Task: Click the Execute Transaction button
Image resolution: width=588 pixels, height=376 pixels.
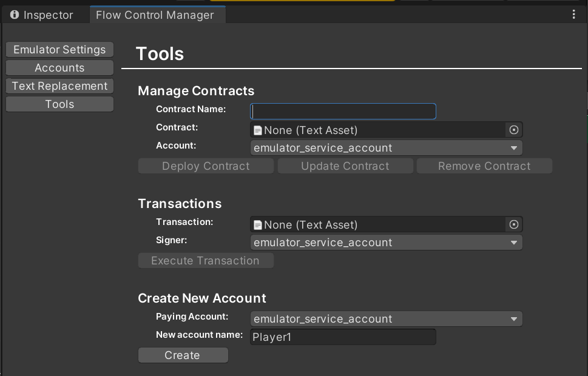Action: pyautogui.click(x=206, y=260)
